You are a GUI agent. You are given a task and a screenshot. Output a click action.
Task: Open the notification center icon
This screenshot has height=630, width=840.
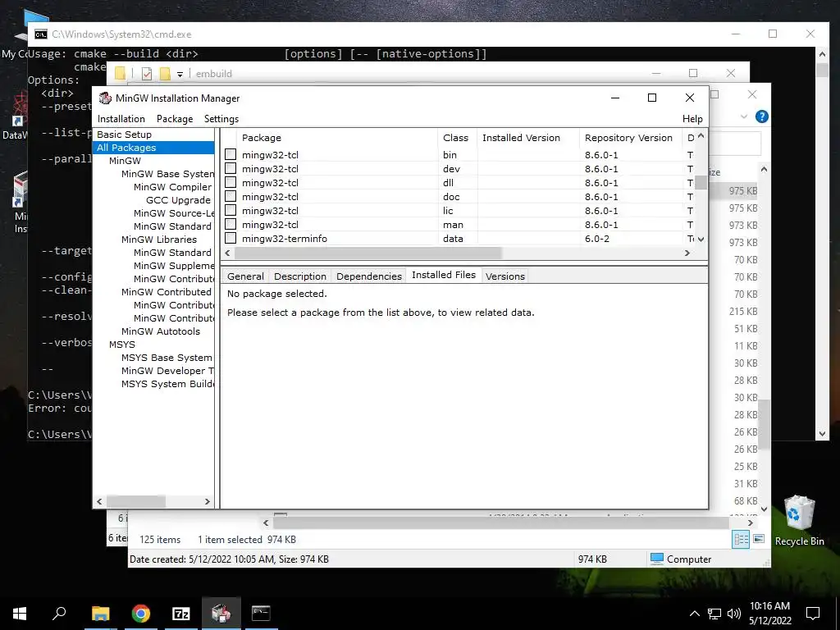click(813, 614)
